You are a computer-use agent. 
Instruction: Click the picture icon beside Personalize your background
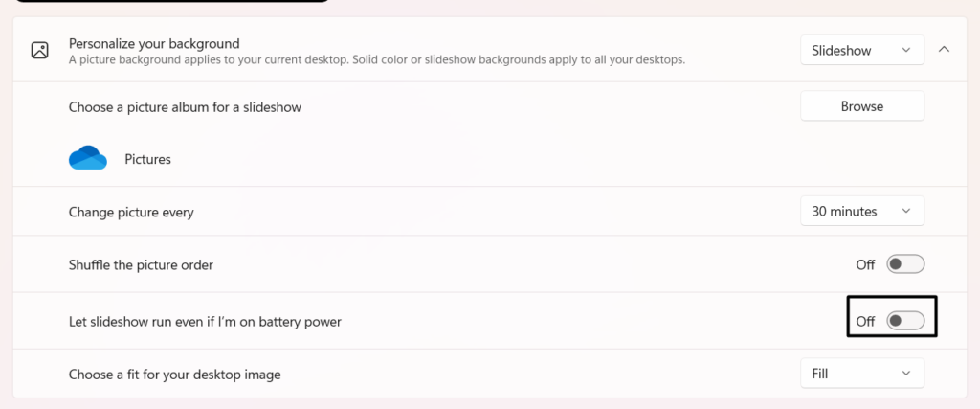pos(40,50)
